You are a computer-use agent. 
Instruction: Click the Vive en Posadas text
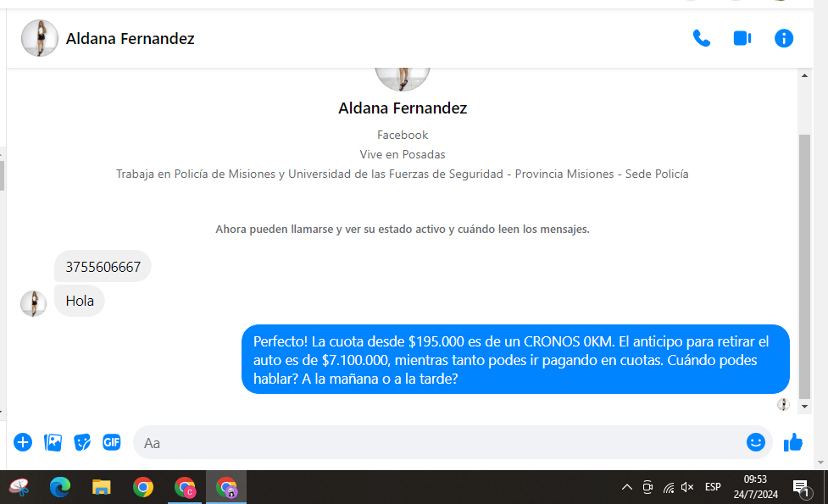403,155
